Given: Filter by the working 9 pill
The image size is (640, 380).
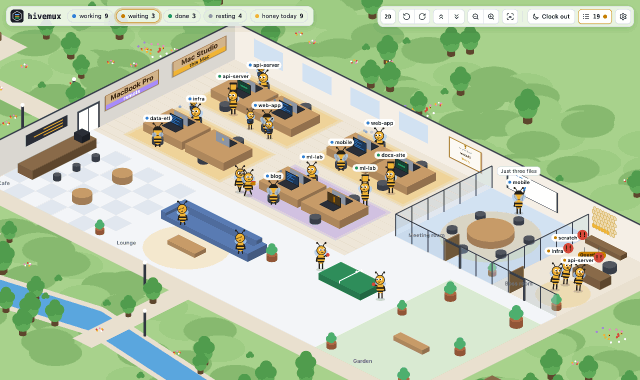Looking at the screenshot, I should (x=90, y=16).
